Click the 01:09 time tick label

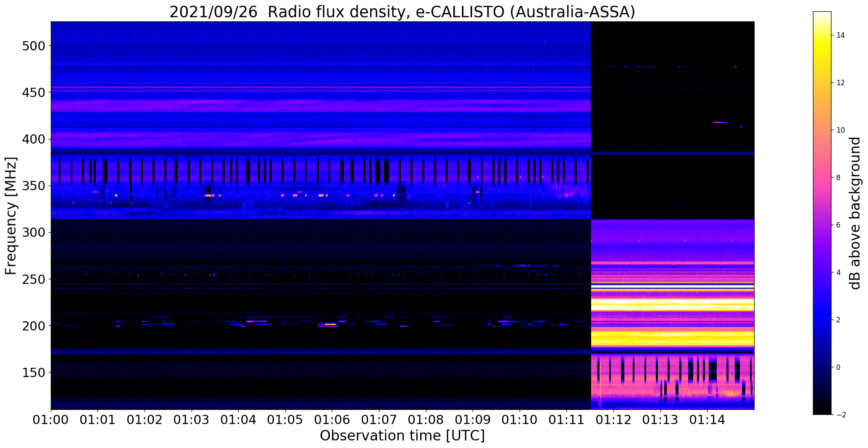click(473, 419)
